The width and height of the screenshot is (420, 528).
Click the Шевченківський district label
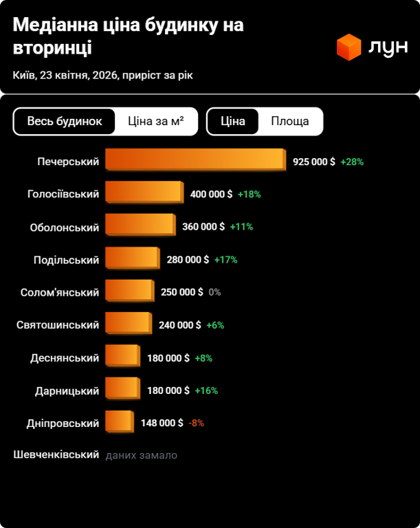click(56, 455)
